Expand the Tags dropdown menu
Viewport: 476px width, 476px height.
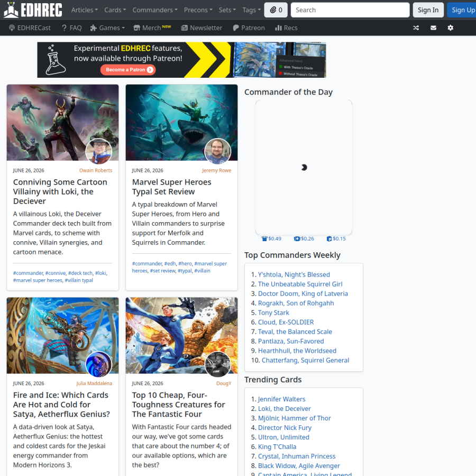251,10
